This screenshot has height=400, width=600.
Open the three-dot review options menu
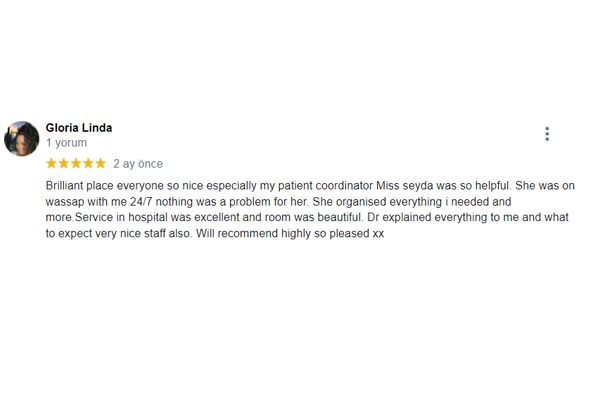547,134
